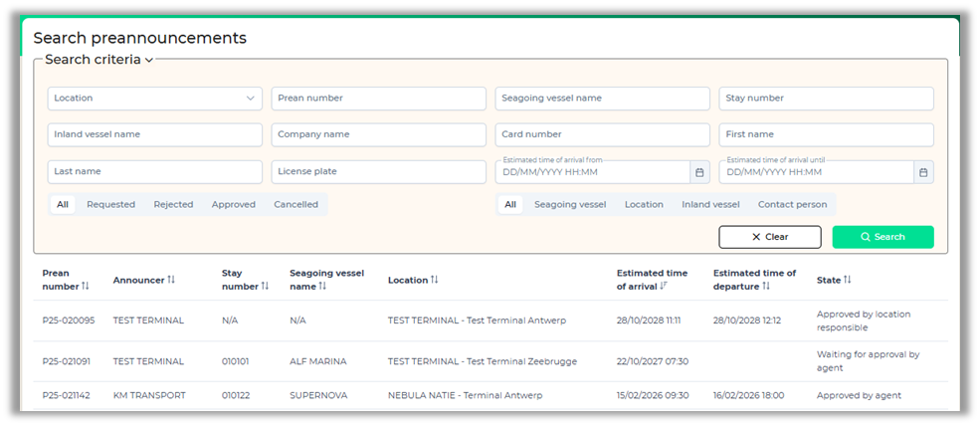Sort by Estimated time of arrival icon
980x426 pixels.
[x=665, y=287]
